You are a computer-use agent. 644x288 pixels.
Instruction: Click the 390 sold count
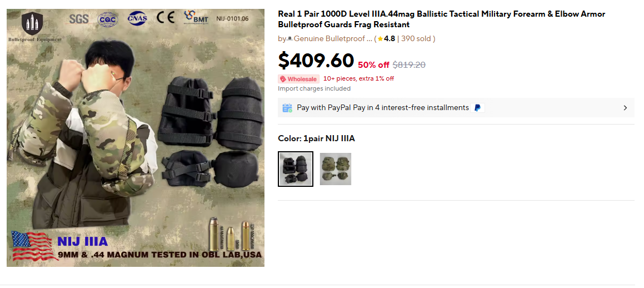point(416,38)
